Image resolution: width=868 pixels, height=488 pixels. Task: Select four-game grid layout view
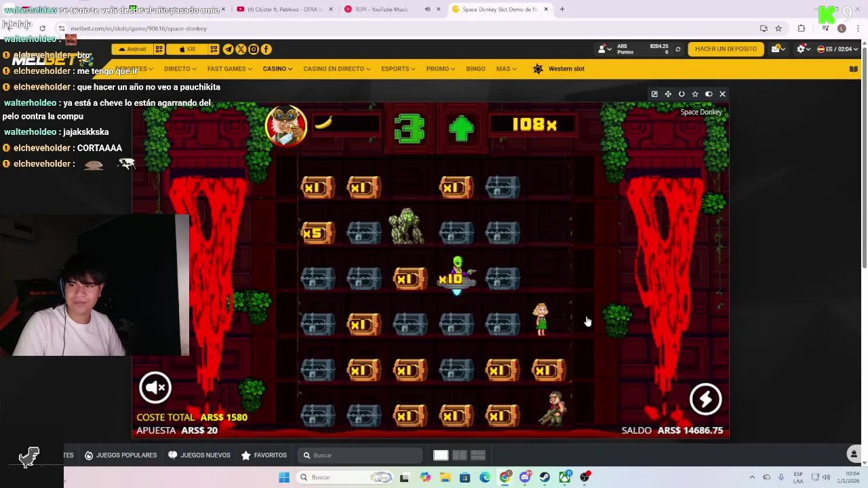[477, 455]
